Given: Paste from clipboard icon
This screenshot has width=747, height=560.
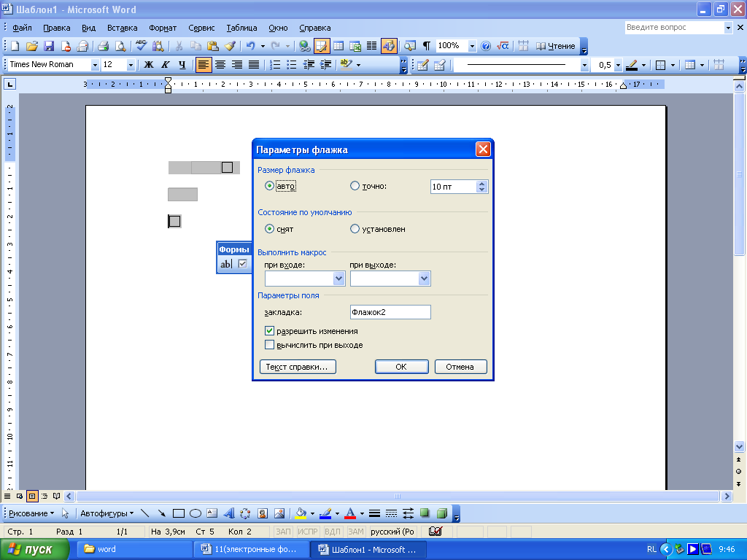Looking at the screenshot, I should pos(212,46).
